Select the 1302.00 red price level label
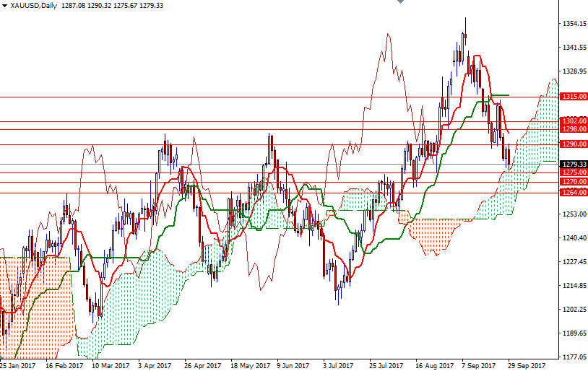The image size is (588, 371). (x=574, y=121)
